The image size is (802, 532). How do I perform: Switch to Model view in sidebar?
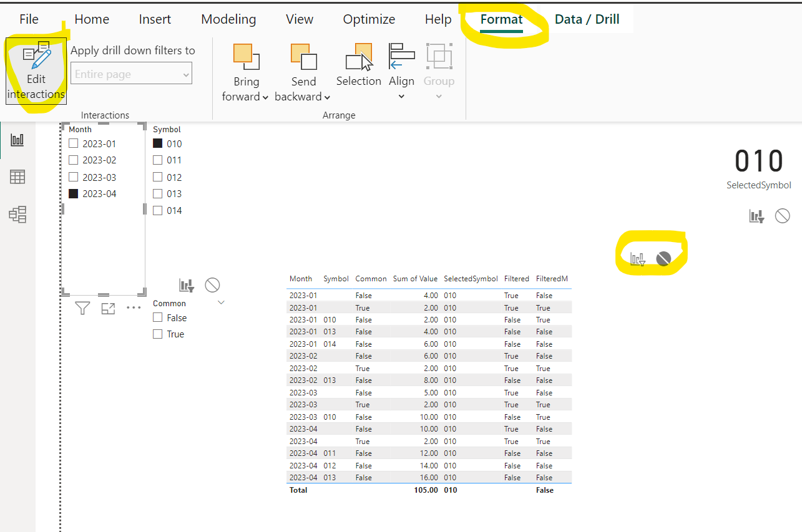[17, 215]
